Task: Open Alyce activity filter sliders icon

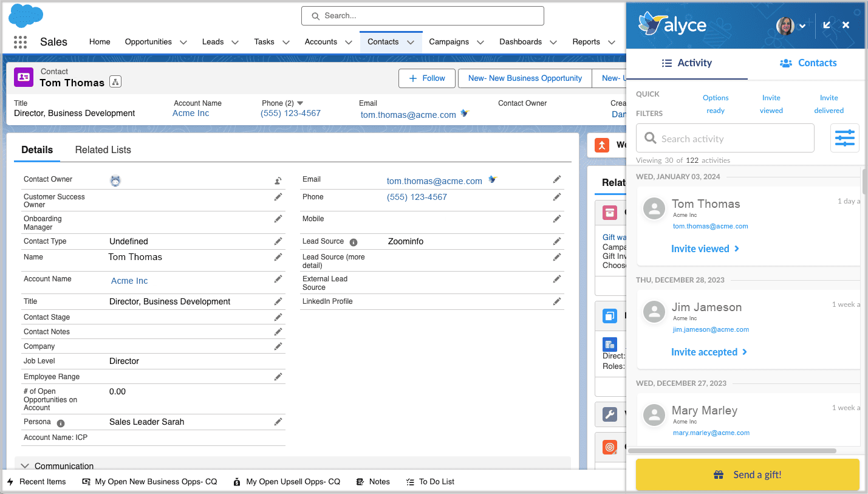Action: 845,138
